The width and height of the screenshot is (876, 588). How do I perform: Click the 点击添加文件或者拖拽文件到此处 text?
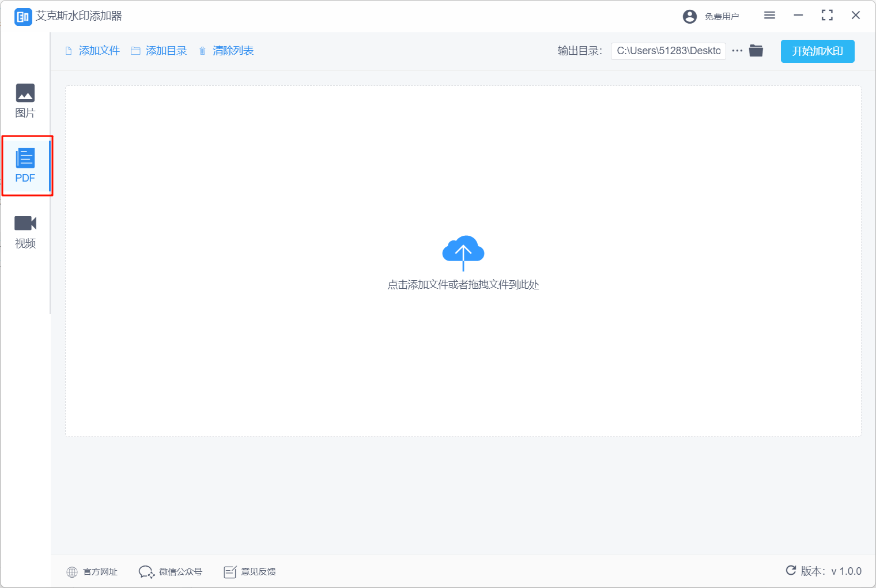point(463,285)
